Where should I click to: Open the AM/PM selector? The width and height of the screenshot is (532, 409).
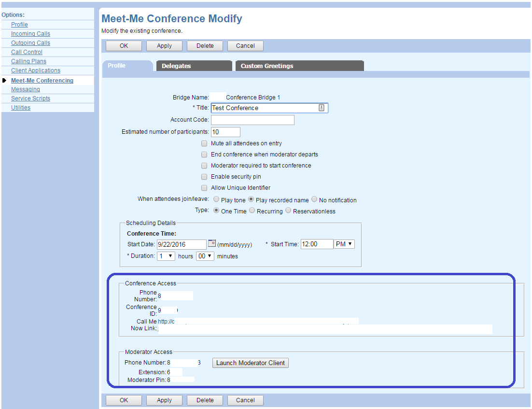click(344, 244)
